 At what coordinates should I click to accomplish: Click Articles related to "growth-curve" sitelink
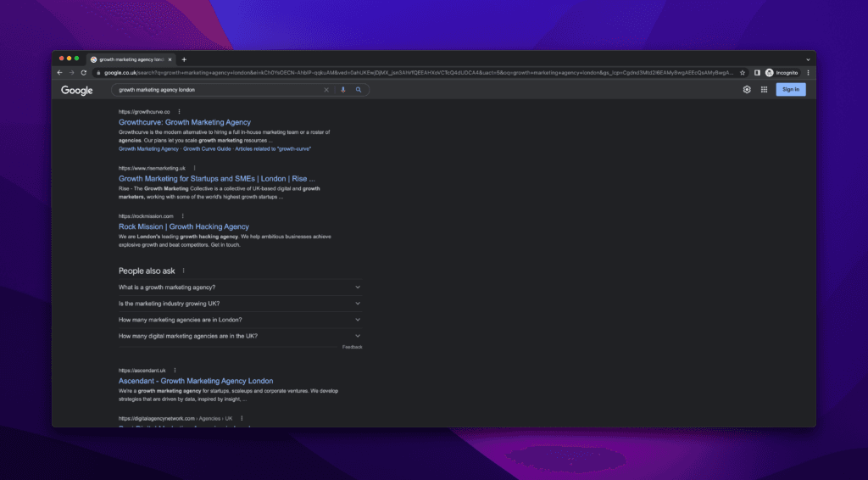coord(273,149)
